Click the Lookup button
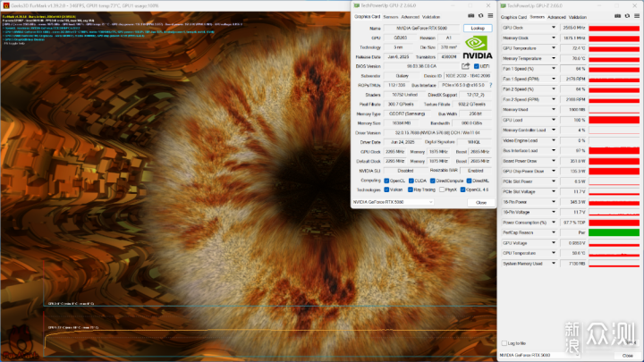 [x=478, y=28]
